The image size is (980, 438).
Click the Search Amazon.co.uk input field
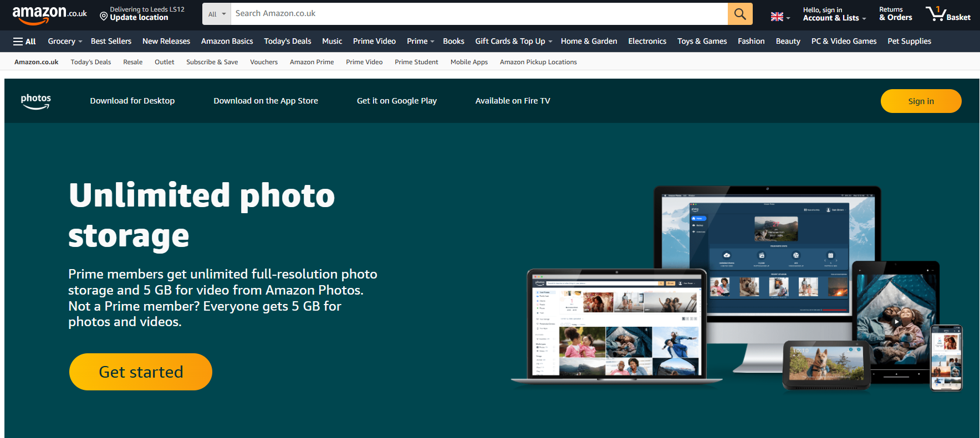(479, 14)
